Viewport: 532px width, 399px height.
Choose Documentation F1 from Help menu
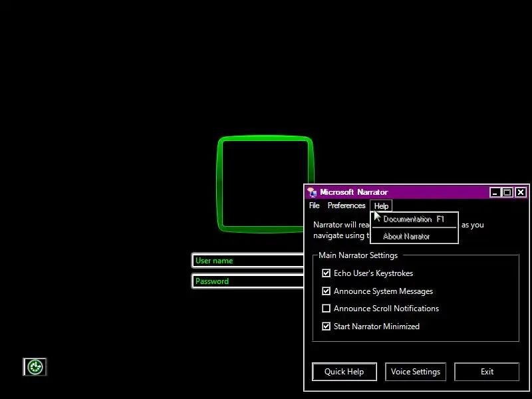pyautogui.click(x=414, y=219)
